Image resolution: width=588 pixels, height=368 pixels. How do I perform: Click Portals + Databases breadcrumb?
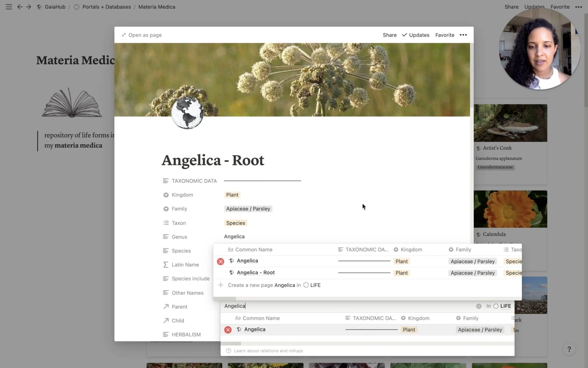tap(107, 7)
